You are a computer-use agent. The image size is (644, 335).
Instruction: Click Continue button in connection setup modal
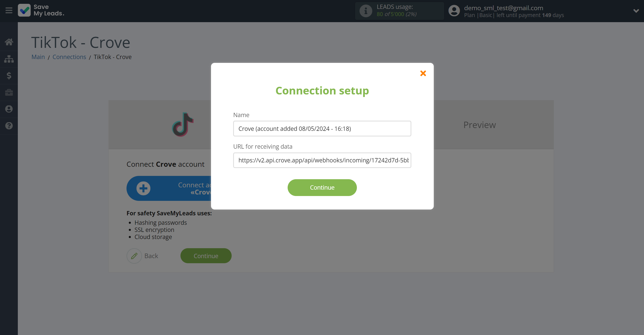(x=322, y=188)
